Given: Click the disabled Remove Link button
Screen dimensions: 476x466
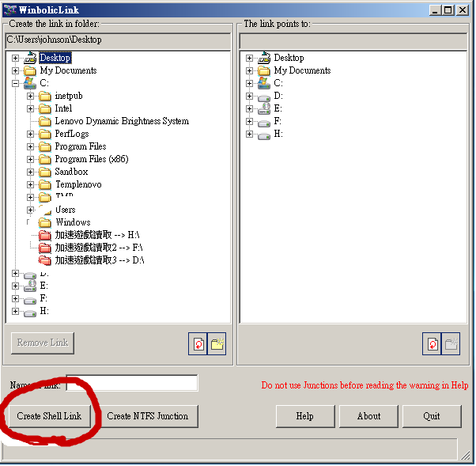Looking at the screenshot, I should click(43, 343).
